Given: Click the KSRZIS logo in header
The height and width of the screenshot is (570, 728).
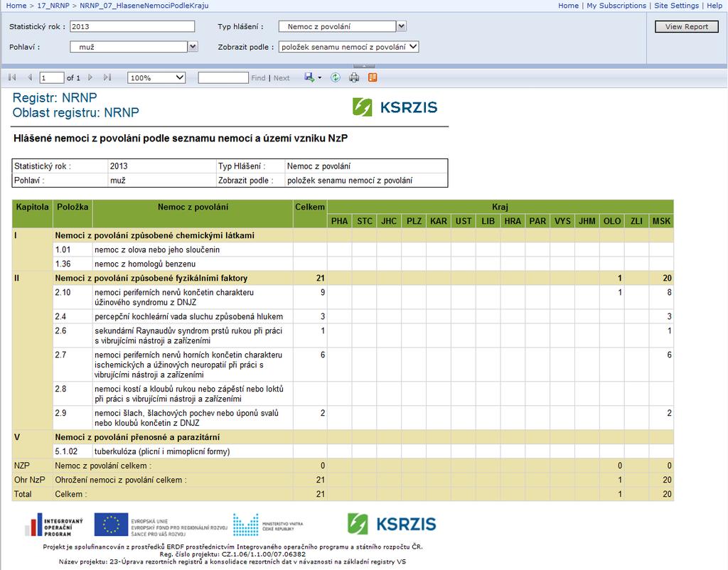Looking at the screenshot, I should [x=395, y=107].
